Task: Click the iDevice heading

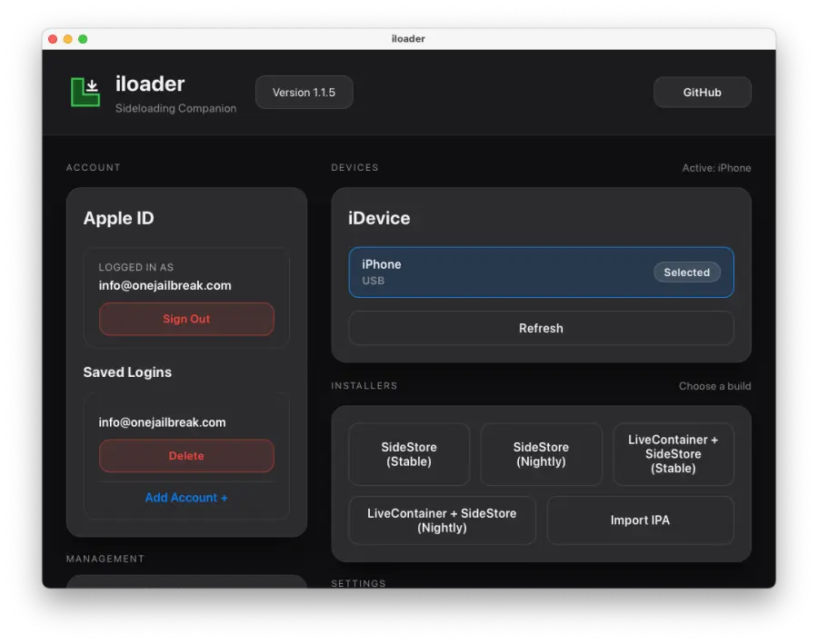Action: (x=379, y=218)
